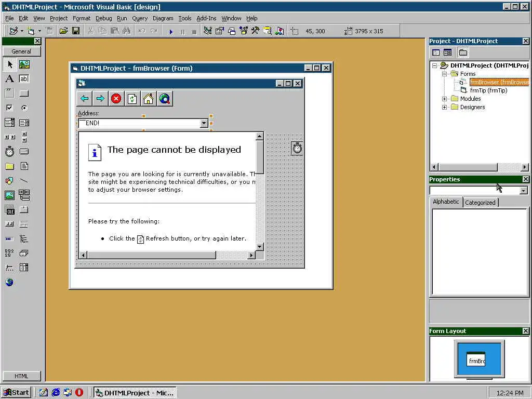Viewport: 532px width, 399px height.
Task: Launch Internet Explorer from quick launch
Action: click(56, 393)
